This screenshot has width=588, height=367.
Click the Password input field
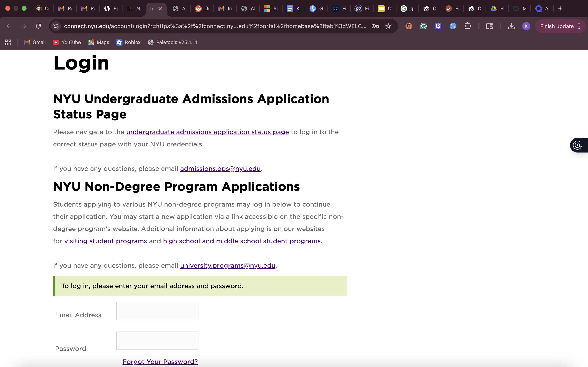[157, 340]
